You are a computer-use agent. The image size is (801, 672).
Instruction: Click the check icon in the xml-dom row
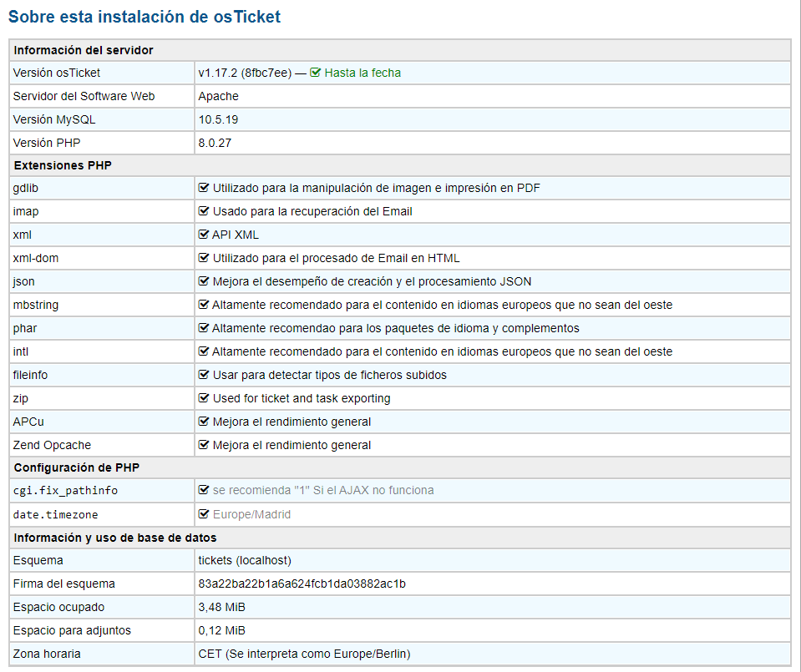click(204, 258)
